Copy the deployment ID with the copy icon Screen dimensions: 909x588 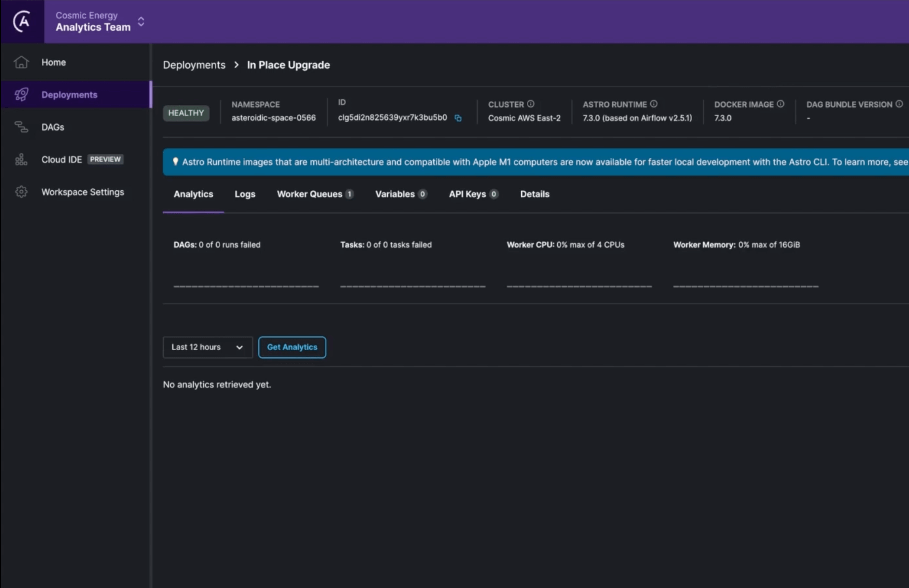[x=458, y=118]
